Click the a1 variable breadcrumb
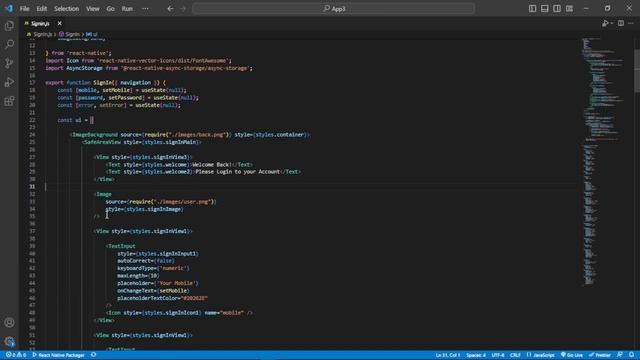The image size is (640, 360). [x=92, y=34]
